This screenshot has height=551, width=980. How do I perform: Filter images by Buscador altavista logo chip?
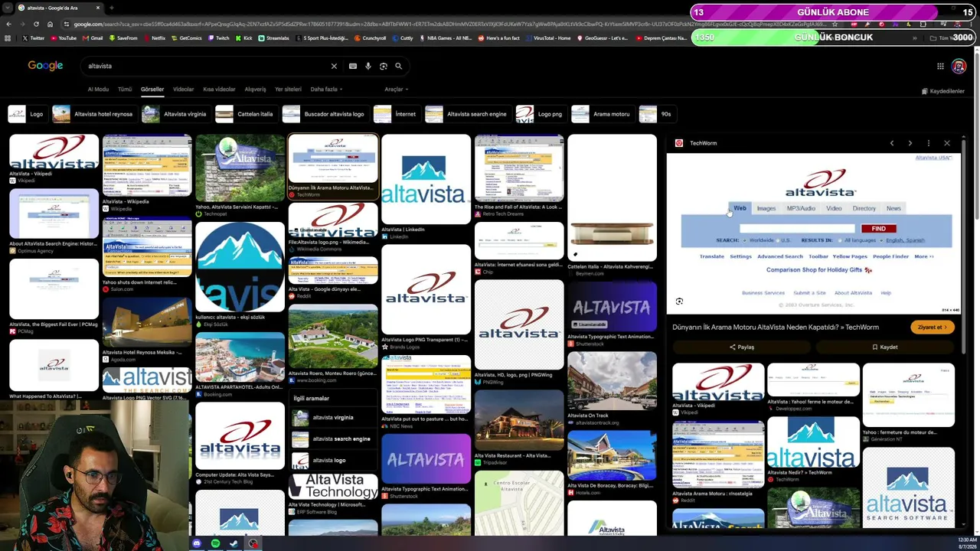(x=325, y=114)
